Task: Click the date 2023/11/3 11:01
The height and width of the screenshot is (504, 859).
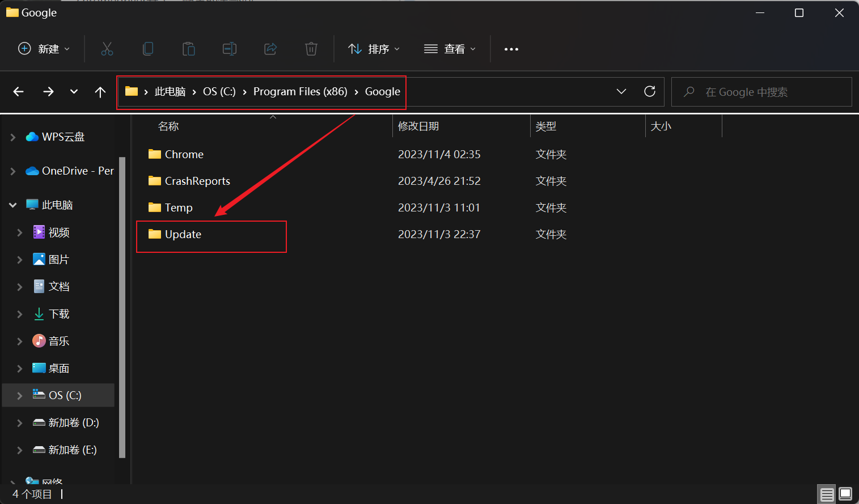Action: pyautogui.click(x=439, y=207)
